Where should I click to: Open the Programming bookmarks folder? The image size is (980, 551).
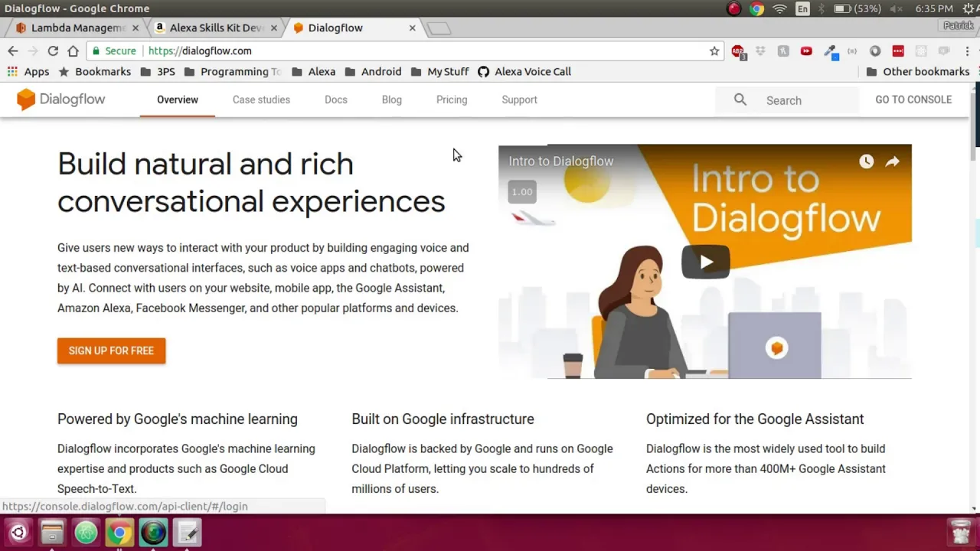pos(233,71)
